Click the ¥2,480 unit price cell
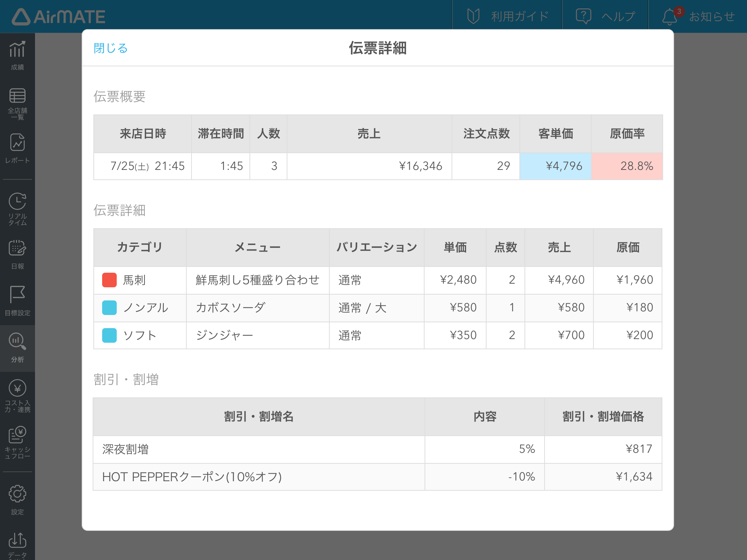 tap(455, 280)
